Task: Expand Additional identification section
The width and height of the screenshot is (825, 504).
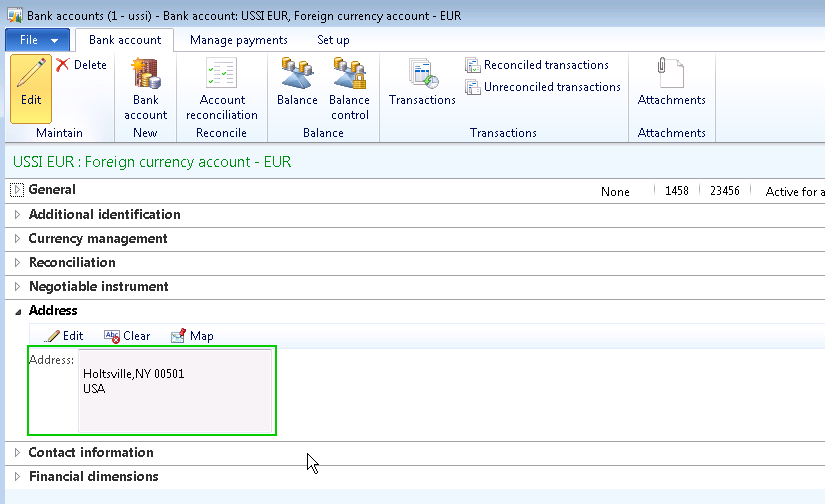Action: click(17, 215)
